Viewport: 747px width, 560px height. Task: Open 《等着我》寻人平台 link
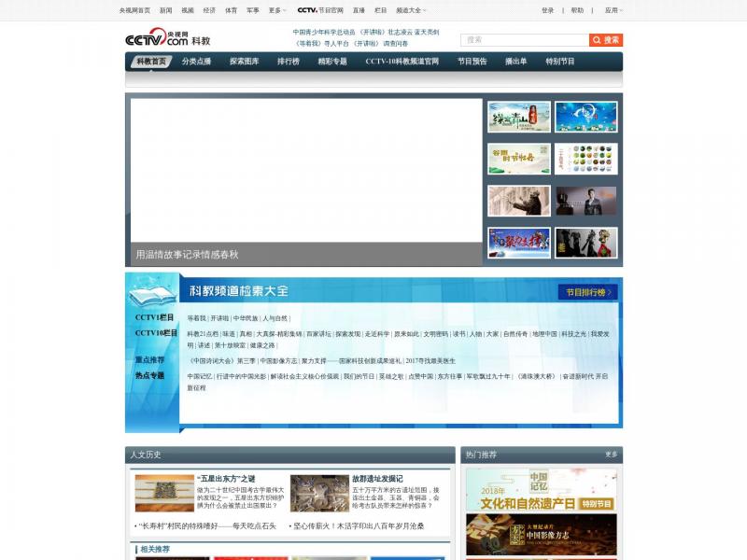pos(322,43)
